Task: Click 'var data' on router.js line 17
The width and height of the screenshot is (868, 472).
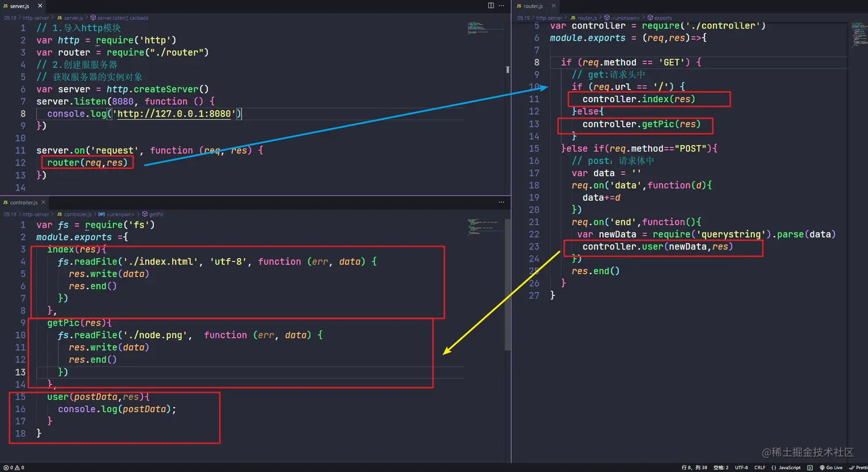Action: [593, 173]
